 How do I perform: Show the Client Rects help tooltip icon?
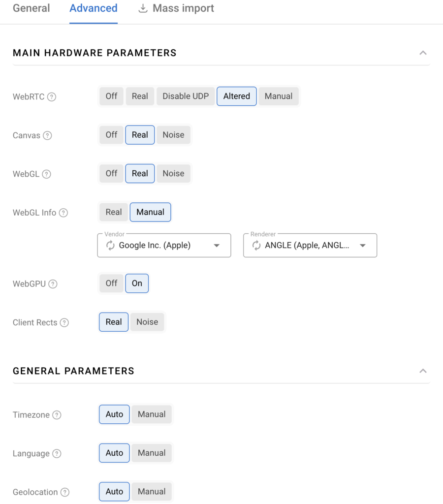(64, 323)
